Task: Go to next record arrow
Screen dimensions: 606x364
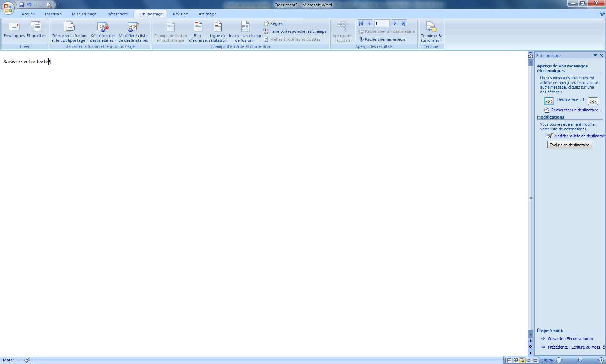Action: click(x=395, y=23)
